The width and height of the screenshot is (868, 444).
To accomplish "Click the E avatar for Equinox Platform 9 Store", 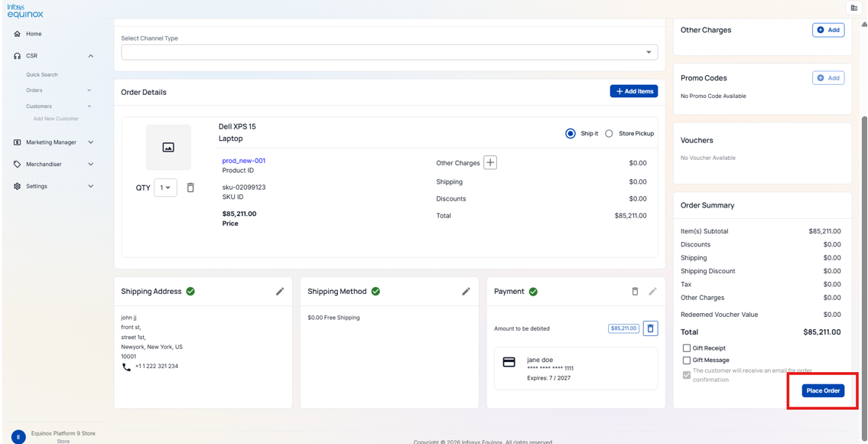I will [18, 437].
